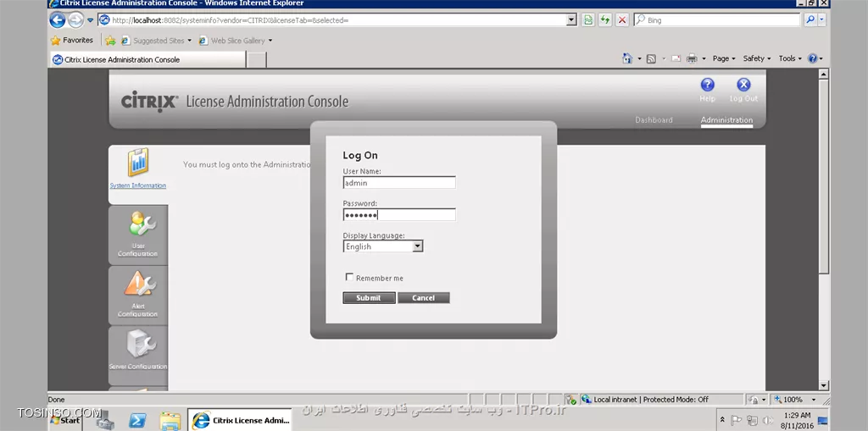Open the Favorites star button
This screenshot has width=868, height=431.
[x=72, y=41]
